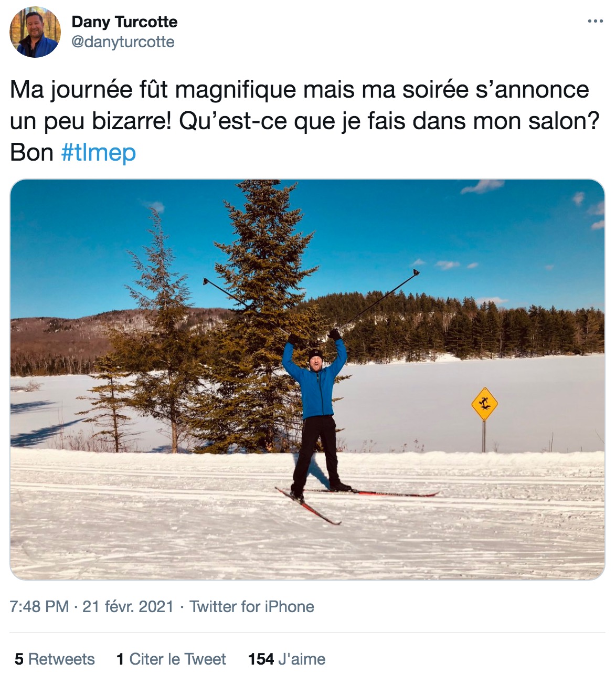Click the retweet count number 5
Viewport: 616px width, 673px height.
click(x=19, y=659)
